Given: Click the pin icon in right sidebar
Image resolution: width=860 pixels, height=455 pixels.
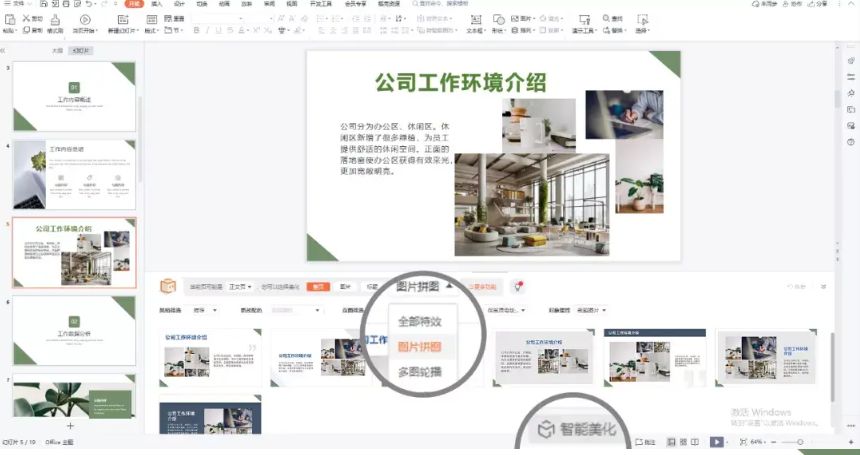Looking at the screenshot, I should point(851,93).
